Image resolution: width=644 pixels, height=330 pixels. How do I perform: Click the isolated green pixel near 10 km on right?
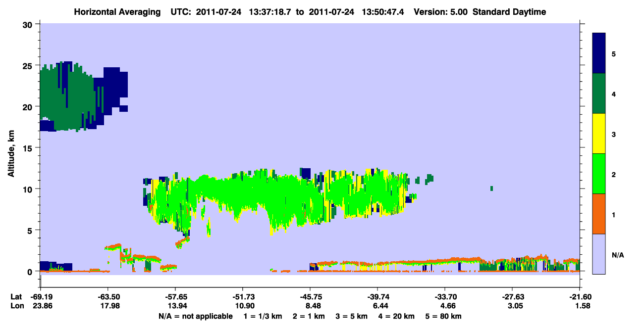click(491, 188)
